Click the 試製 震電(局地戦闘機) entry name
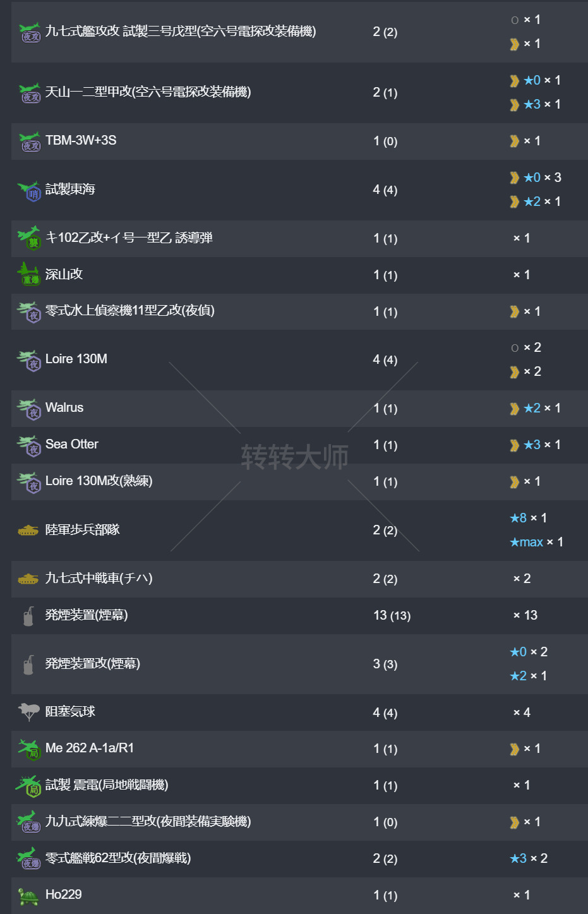 click(x=107, y=785)
